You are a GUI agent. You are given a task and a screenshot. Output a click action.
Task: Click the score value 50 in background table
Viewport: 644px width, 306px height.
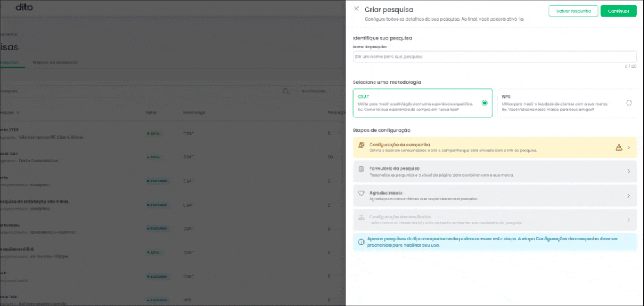point(330,157)
